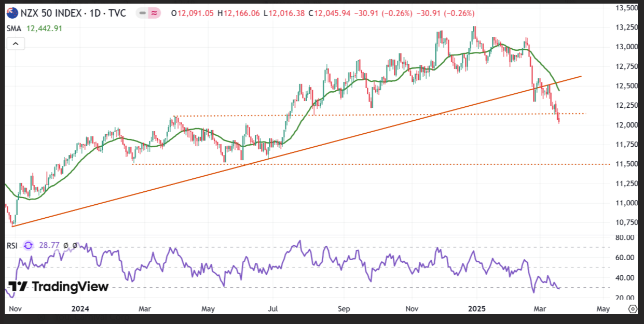Click the Sep time axis label

tap(344, 309)
